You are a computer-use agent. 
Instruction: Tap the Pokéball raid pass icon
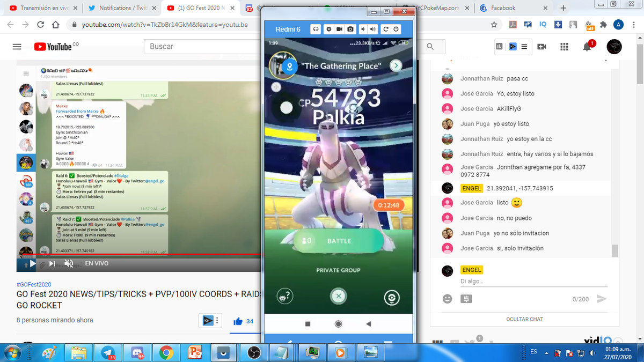click(392, 298)
